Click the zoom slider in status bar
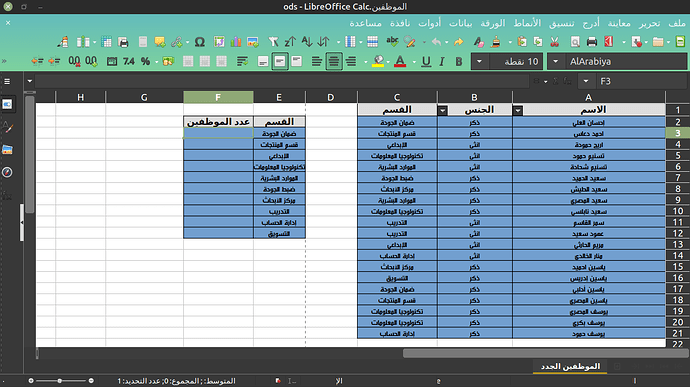The height and width of the screenshot is (387, 690). pos(61,380)
